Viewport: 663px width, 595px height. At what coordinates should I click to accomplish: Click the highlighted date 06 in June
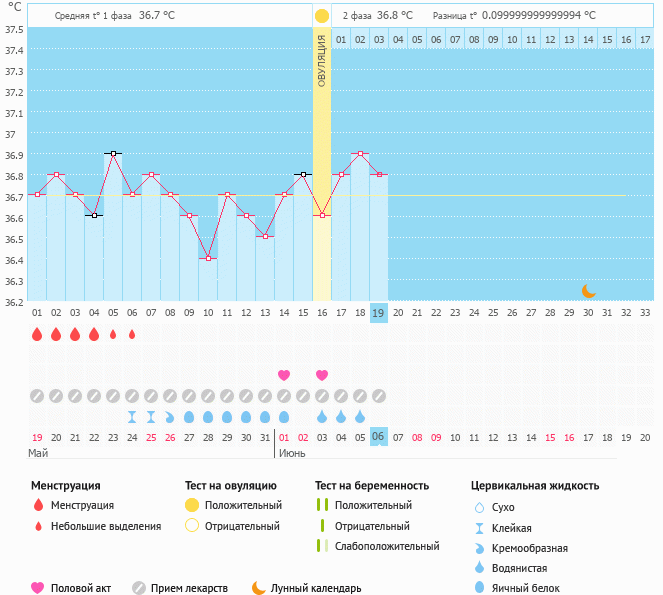(x=379, y=437)
